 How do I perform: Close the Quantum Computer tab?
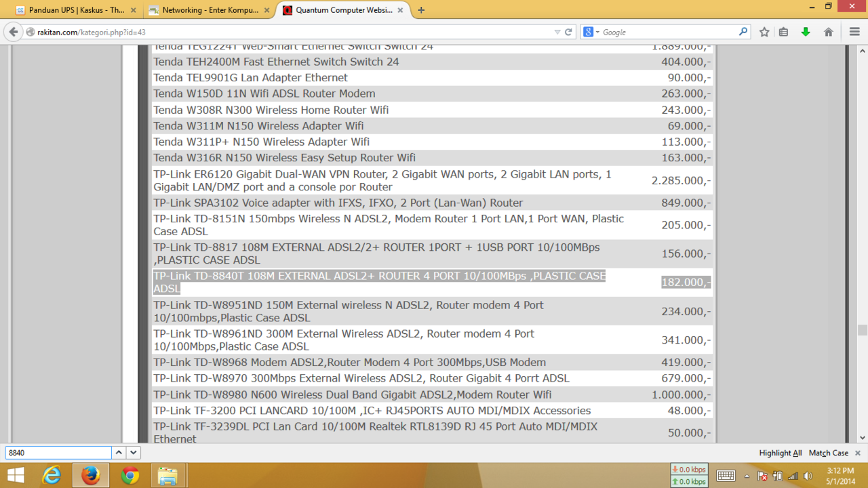pos(401,10)
